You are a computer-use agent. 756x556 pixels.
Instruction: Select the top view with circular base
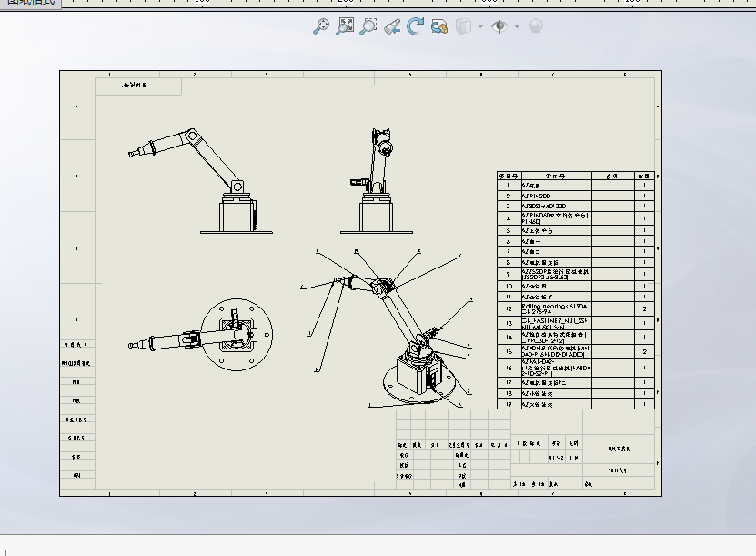tap(200, 335)
